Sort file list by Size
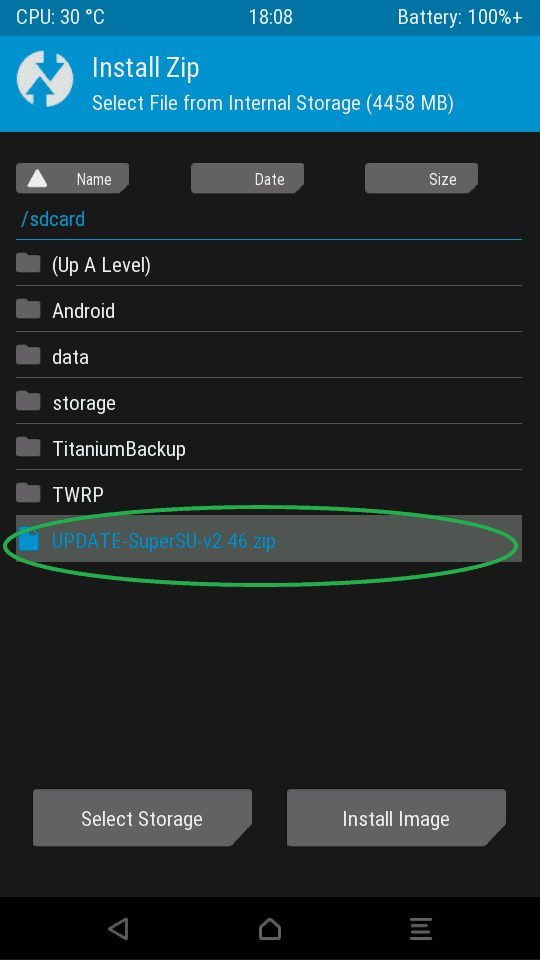Viewport: 540px width, 960px height. point(421,178)
